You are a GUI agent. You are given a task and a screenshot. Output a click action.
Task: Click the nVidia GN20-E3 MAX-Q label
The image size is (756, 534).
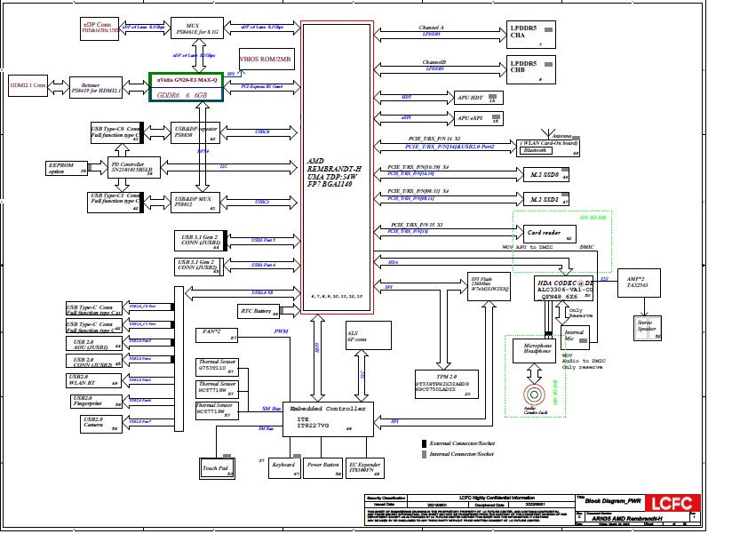tap(187, 80)
